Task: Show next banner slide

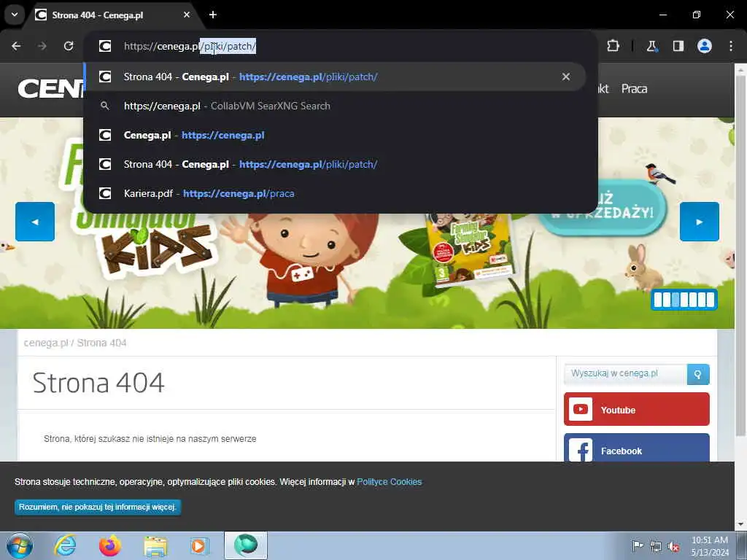Action: [700, 222]
